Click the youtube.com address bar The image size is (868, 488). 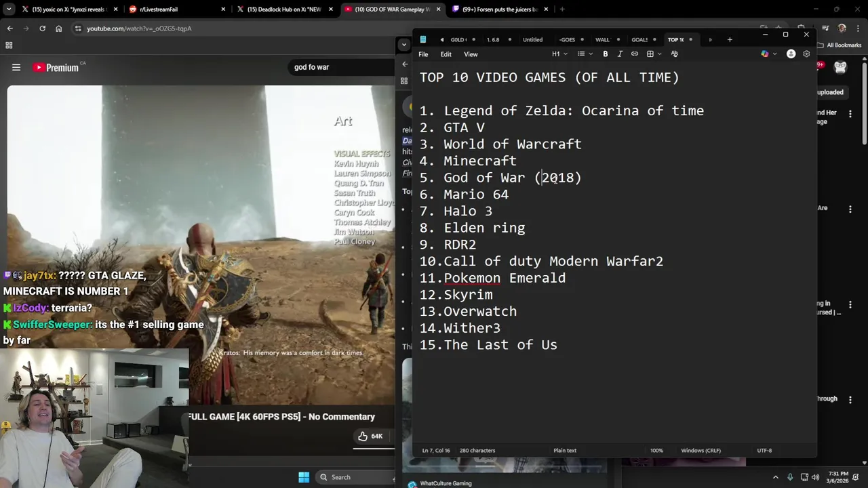tap(139, 28)
